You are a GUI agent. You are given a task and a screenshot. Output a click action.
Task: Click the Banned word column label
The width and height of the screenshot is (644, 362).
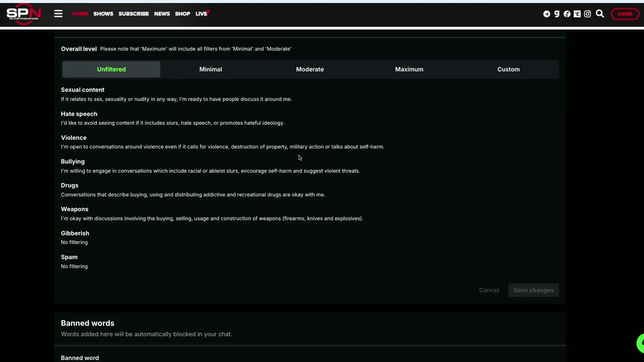79,358
